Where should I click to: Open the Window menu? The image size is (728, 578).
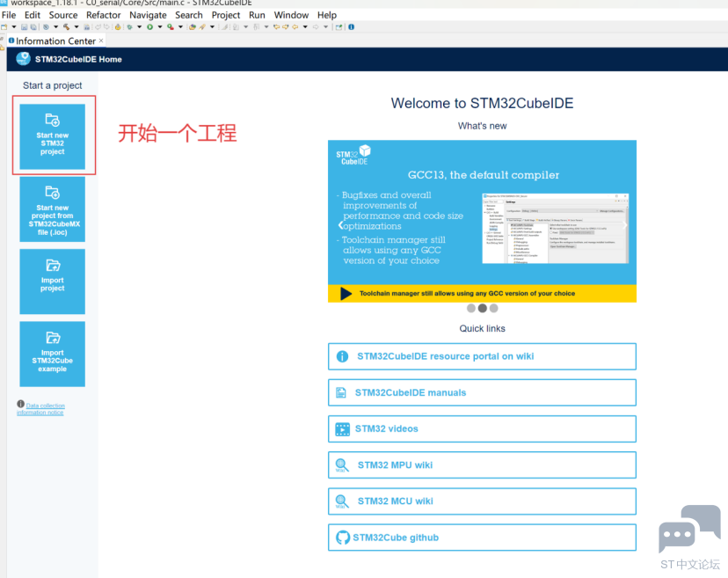(x=291, y=15)
